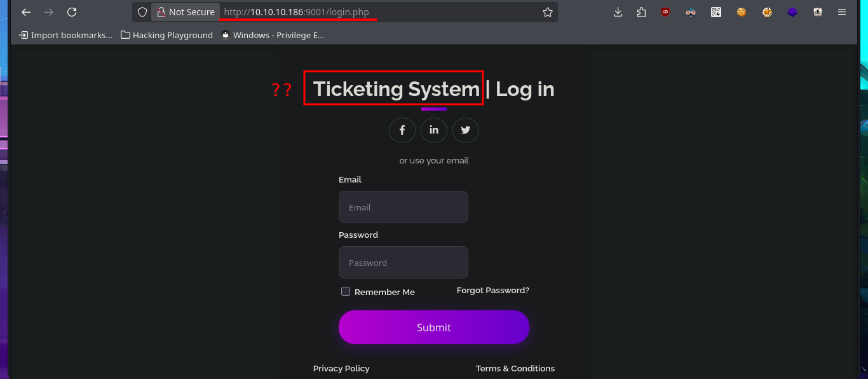Open the Firefox hamburger application menu
This screenshot has height=379, width=868.
[842, 12]
